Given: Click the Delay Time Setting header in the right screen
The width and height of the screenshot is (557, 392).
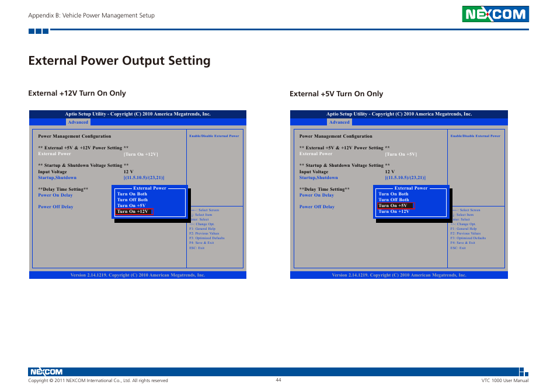Looking at the screenshot, I should point(324,190).
